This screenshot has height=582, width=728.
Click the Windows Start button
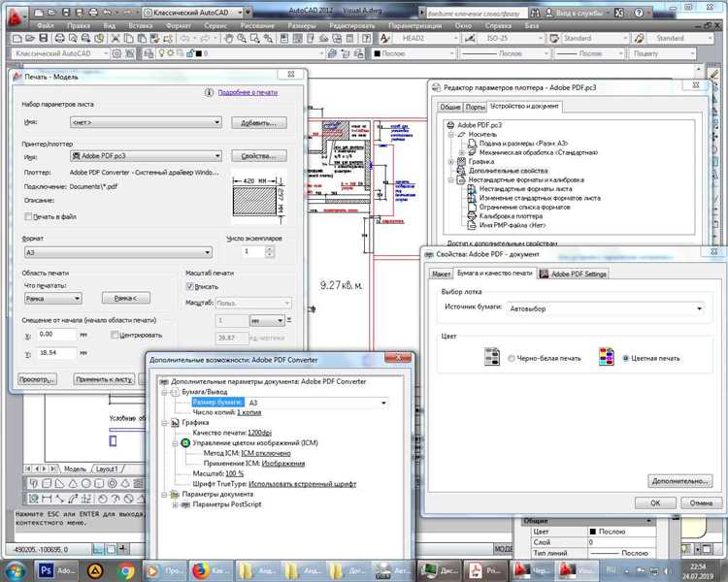coord(16,570)
